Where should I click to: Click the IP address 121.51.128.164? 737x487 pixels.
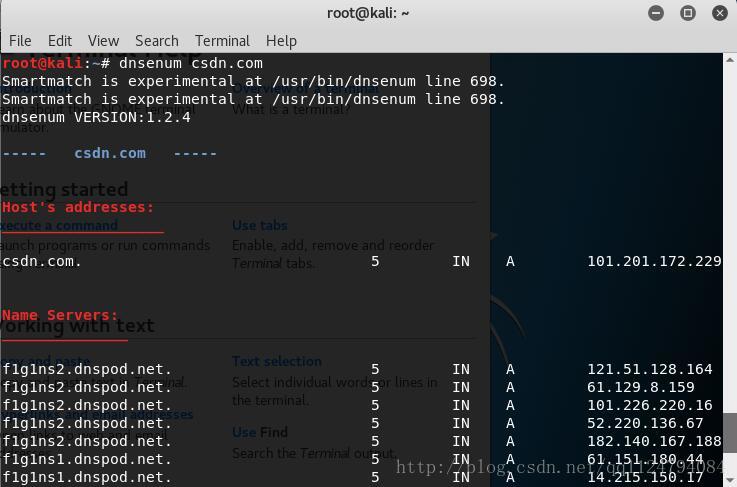click(x=650, y=369)
